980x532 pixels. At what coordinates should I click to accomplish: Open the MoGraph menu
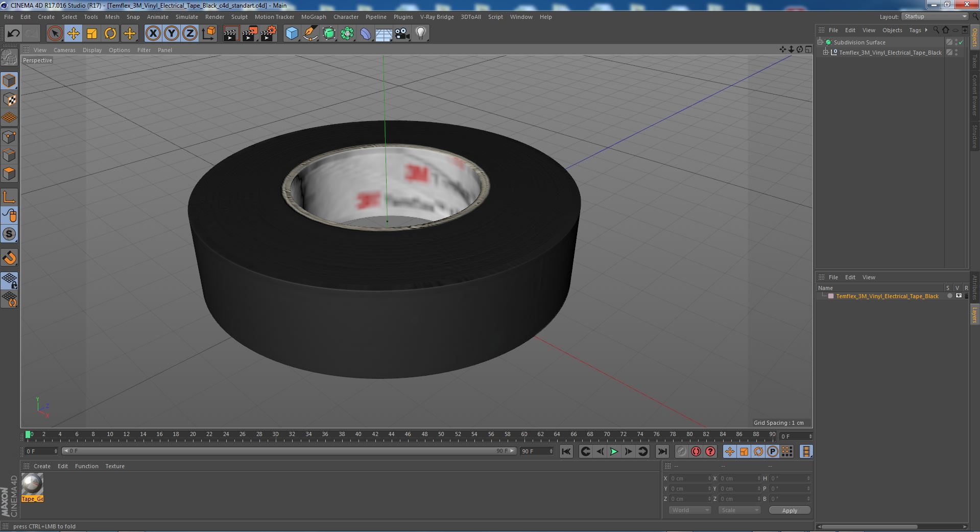pos(314,17)
